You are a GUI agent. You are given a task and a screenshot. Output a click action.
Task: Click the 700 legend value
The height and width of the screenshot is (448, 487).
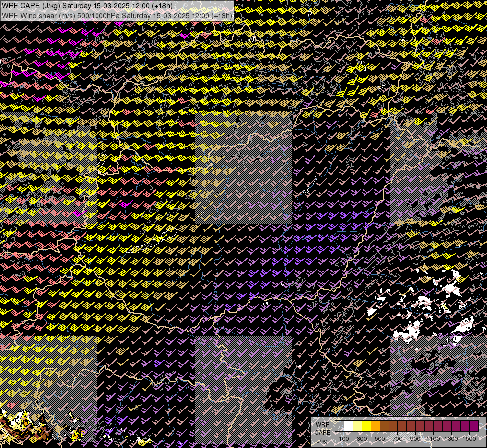coord(397,439)
